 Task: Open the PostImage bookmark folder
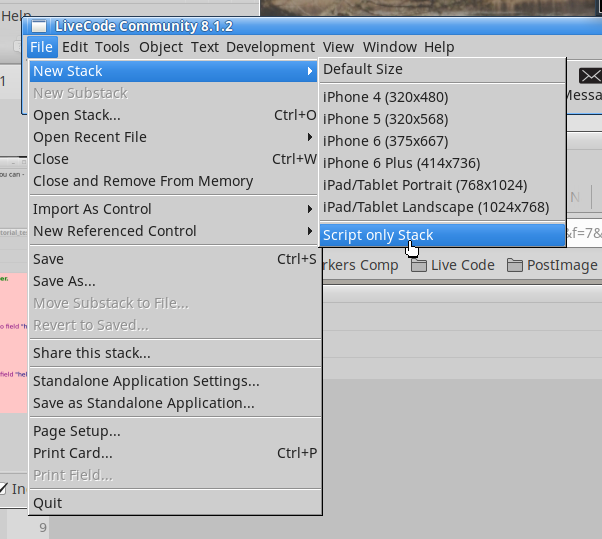(x=552, y=265)
